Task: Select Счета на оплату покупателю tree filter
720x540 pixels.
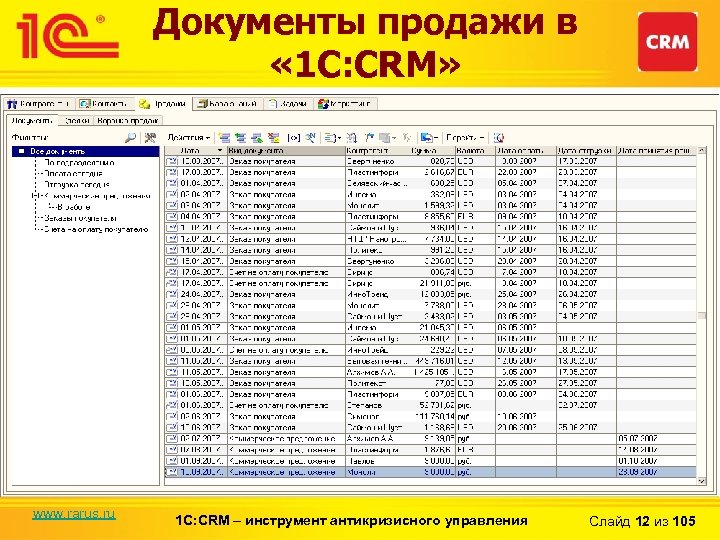Action: pyautogui.click(x=96, y=229)
